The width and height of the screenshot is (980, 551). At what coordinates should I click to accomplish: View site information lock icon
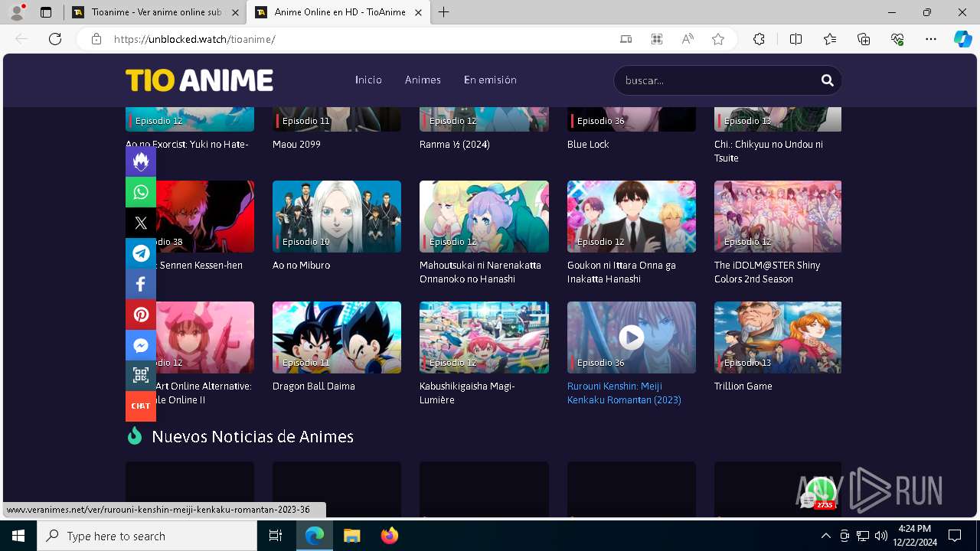coord(96,39)
